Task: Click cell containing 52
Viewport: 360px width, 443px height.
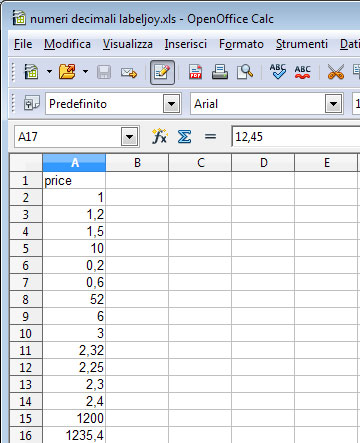Action: pyautogui.click(x=74, y=299)
